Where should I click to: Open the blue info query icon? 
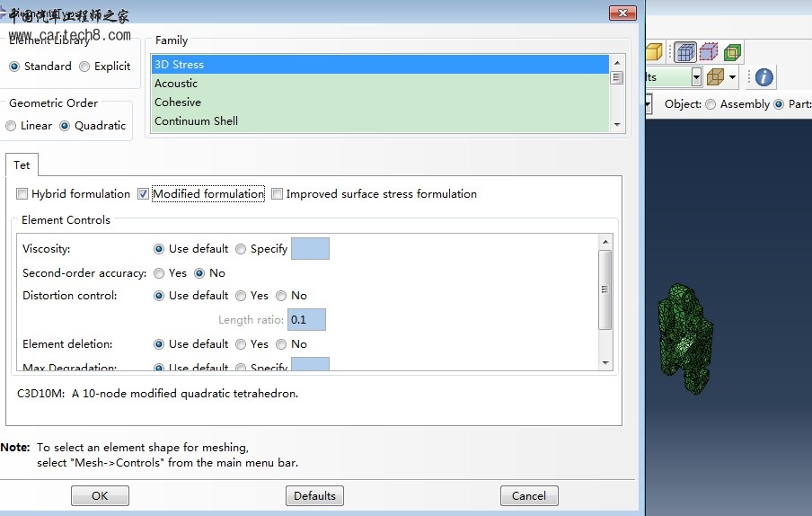[763, 77]
